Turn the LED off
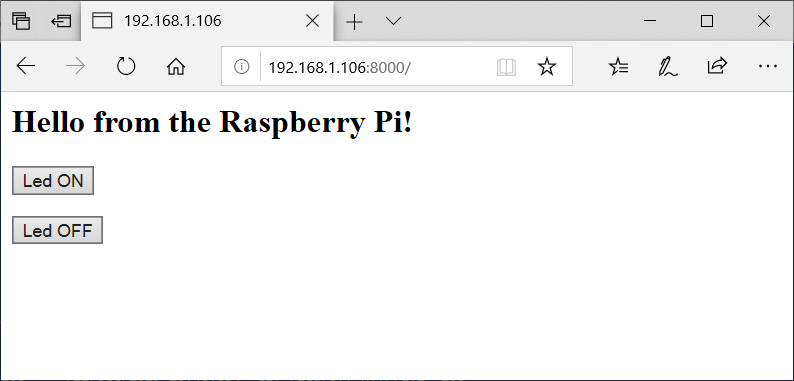 pyautogui.click(x=57, y=230)
